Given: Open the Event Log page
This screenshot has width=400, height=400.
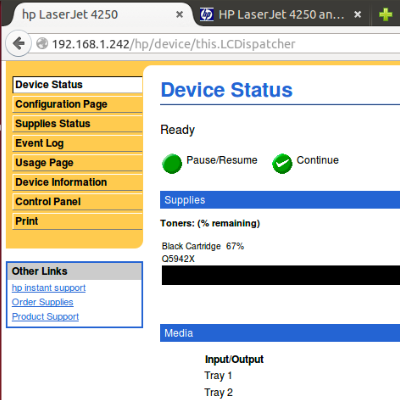Looking at the screenshot, I should (x=77, y=143).
